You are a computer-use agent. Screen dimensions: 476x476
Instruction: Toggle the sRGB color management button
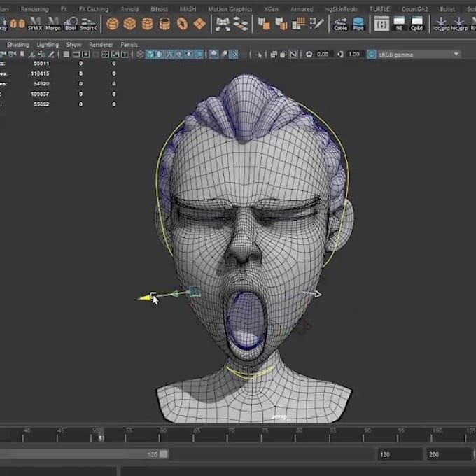(372, 54)
